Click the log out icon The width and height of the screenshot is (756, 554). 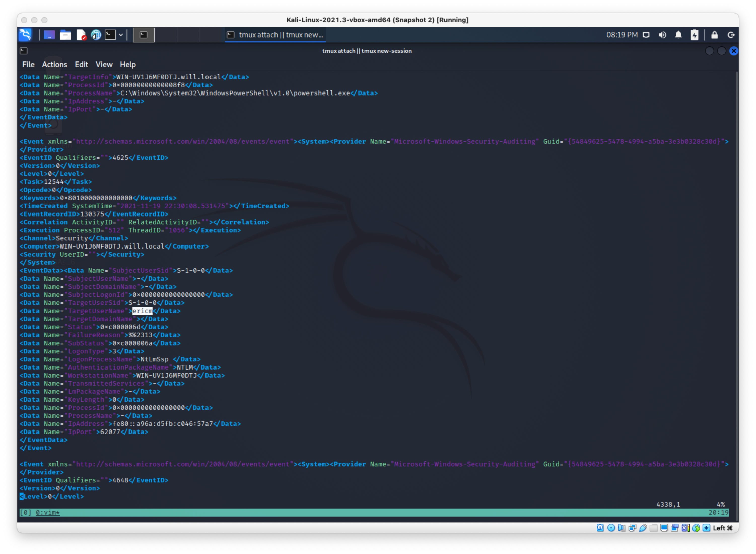731,35
